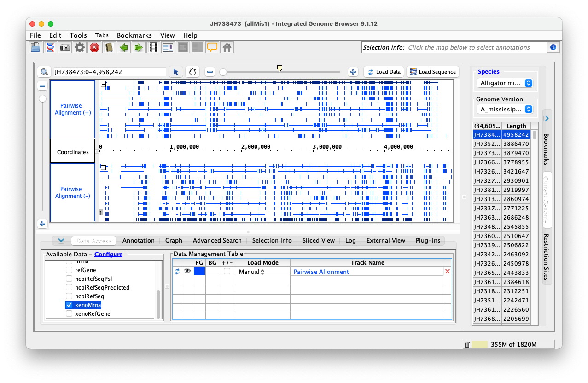This screenshot has width=588, height=383.
Task: Open the Species dropdown
Action: [x=506, y=83]
